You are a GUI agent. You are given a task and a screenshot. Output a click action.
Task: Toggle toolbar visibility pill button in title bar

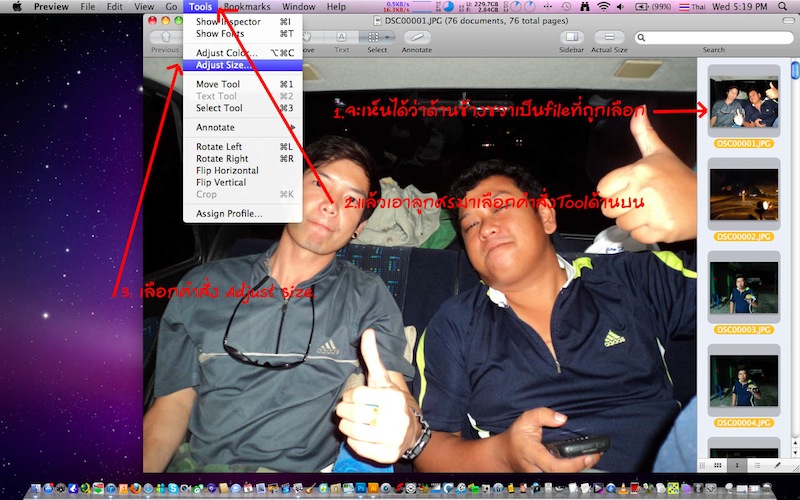click(x=788, y=21)
